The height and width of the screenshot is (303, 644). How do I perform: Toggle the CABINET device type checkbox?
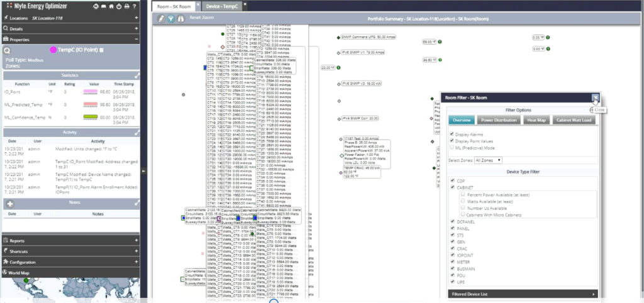tap(453, 187)
